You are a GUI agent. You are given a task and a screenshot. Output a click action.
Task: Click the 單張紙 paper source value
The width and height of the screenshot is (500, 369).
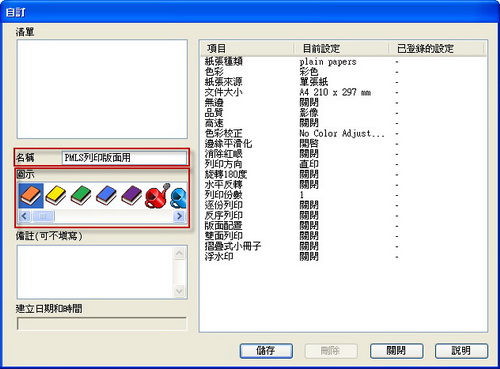(314, 82)
